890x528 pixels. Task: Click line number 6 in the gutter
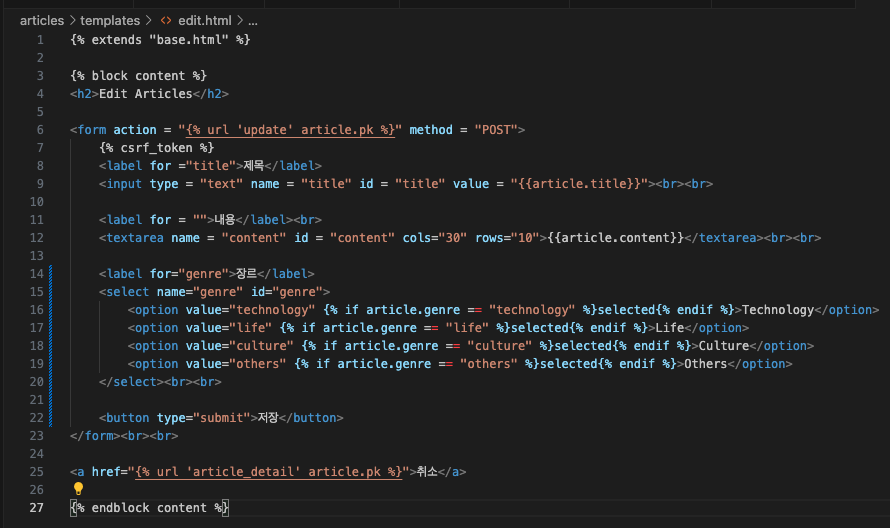pyautogui.click(x=40, y=130)
